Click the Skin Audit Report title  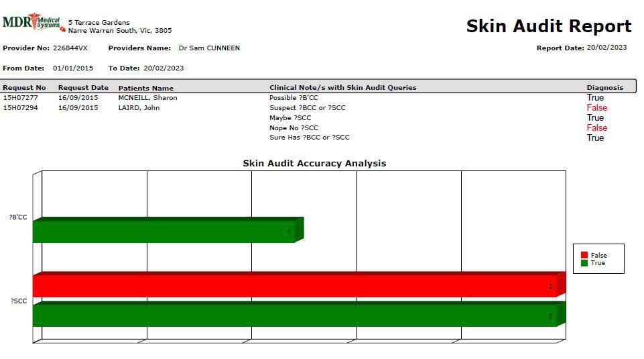tap(549, 26)
